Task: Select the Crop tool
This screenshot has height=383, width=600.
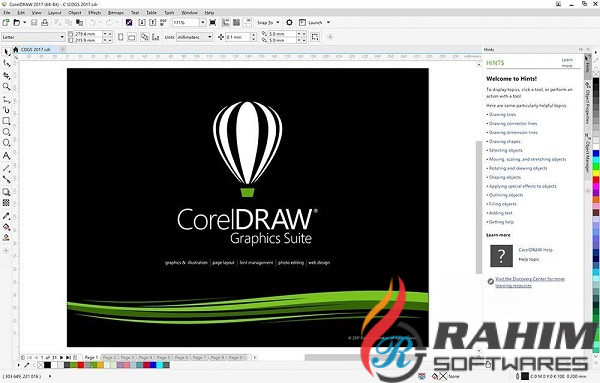Action: pyautogui.click(x=6, y=75)
